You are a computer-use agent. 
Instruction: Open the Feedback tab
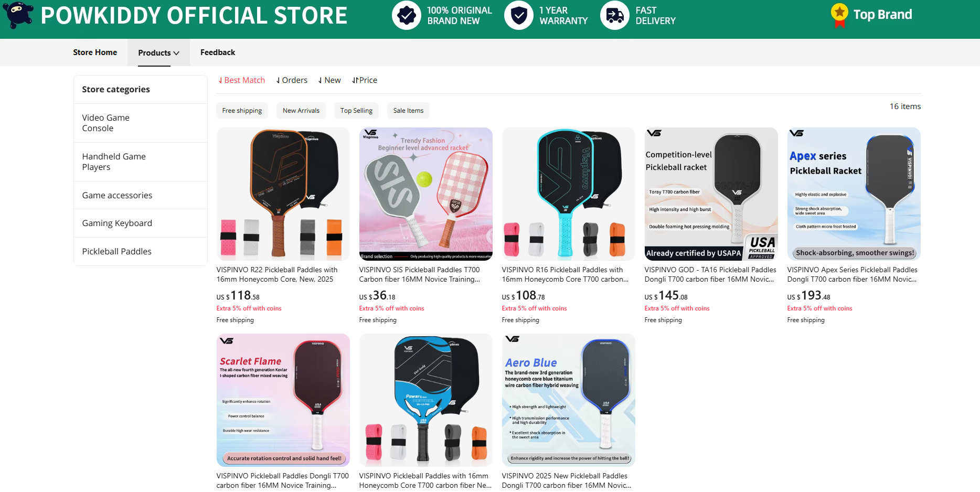pos(218,52)
